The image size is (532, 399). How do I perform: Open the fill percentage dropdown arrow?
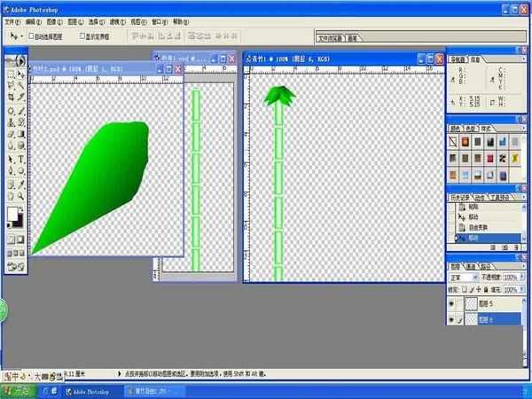[x=522, y=289]
